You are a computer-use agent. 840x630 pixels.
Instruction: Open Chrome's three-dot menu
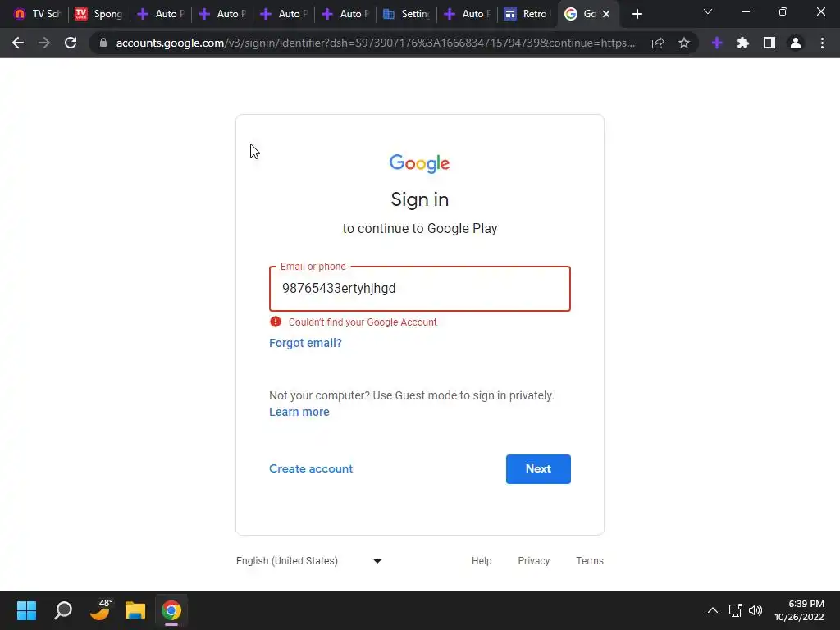tap(822, 43)
